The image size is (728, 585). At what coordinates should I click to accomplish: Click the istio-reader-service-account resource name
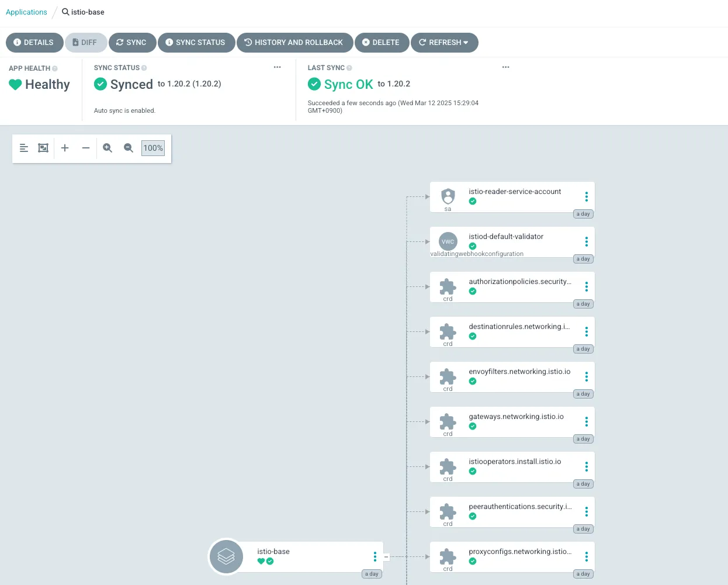(515, 192)
